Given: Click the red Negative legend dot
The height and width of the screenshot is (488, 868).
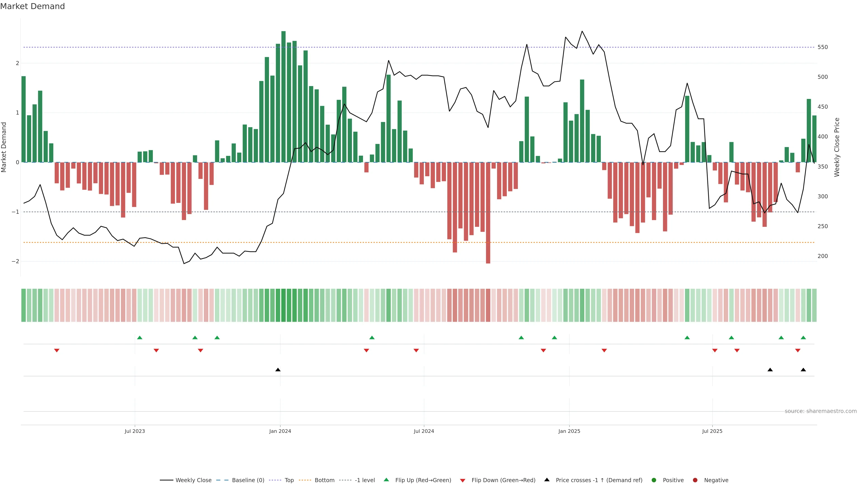Looking at the screenshot, I should click(x=695, y=480).
